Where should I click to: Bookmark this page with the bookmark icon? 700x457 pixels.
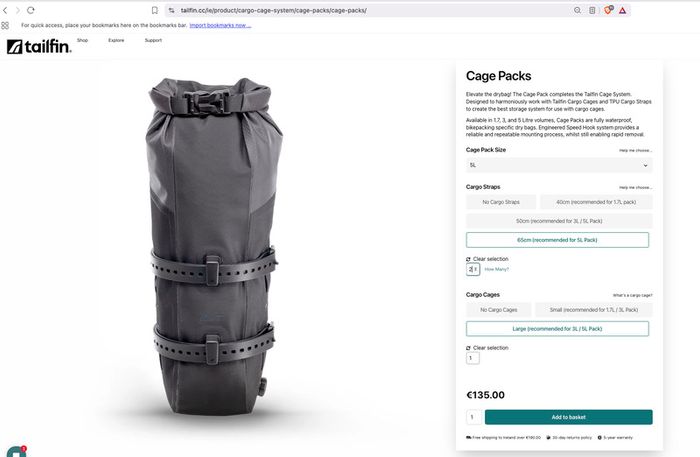pos(154,10)
